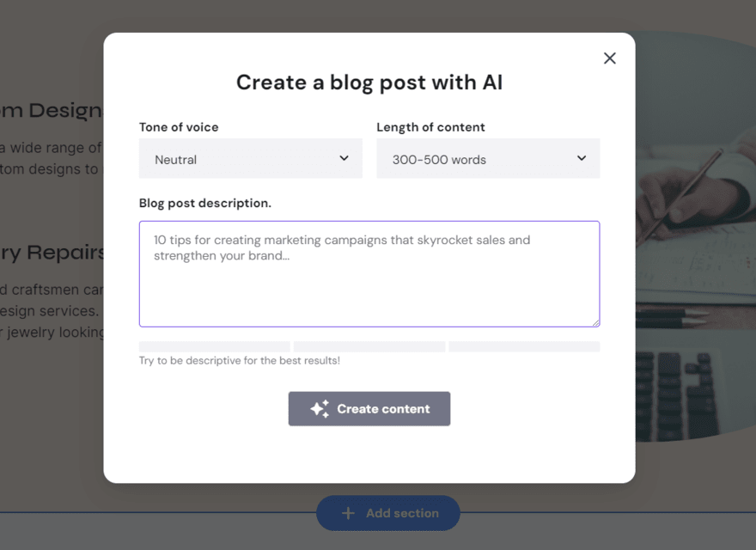Click the Length of content label
Screen dimensions: 756x550
[x=430, y=126]
